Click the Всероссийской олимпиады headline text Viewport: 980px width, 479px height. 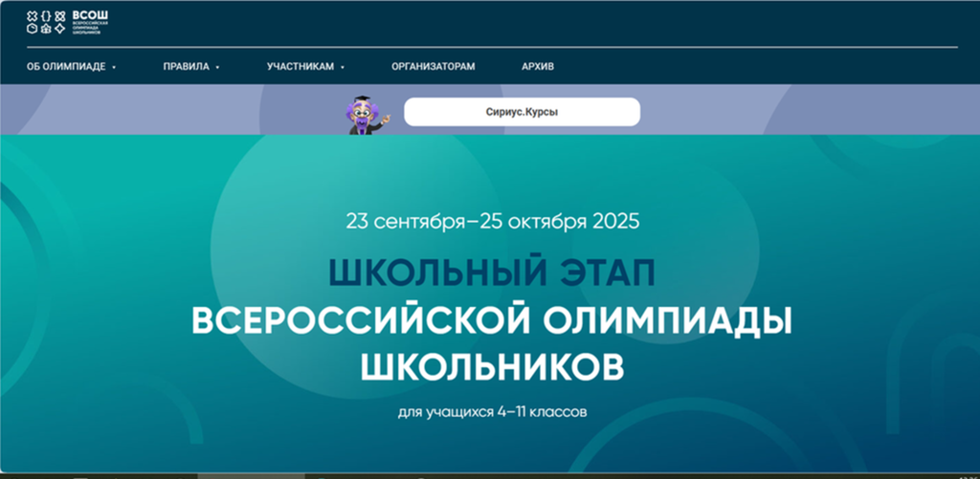coord(491,320)
